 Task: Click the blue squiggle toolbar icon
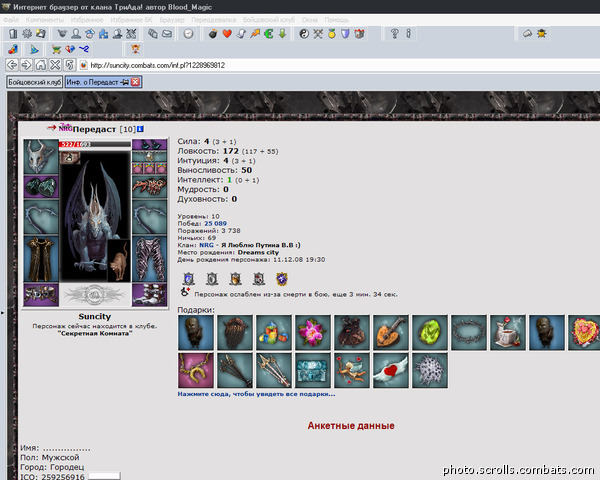tap(84, 49)
